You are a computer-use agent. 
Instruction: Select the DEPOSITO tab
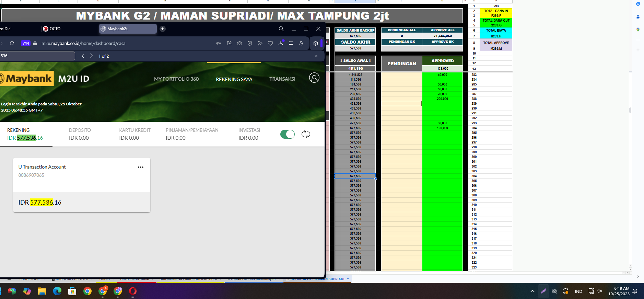80,134
